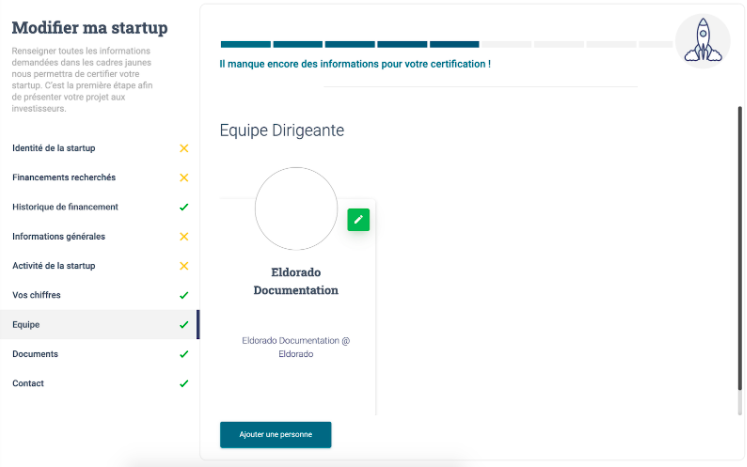
Task: Click green checkmark beside Contact
Action: tap(184, 384)
